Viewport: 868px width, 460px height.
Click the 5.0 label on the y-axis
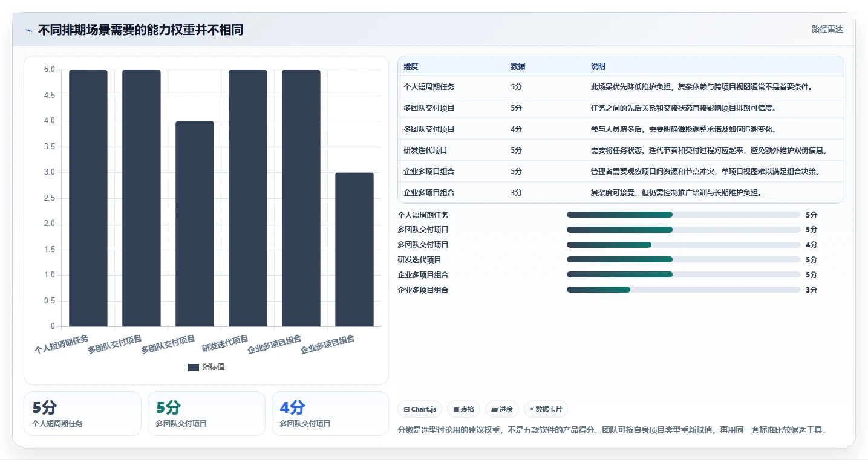(49, 70)
